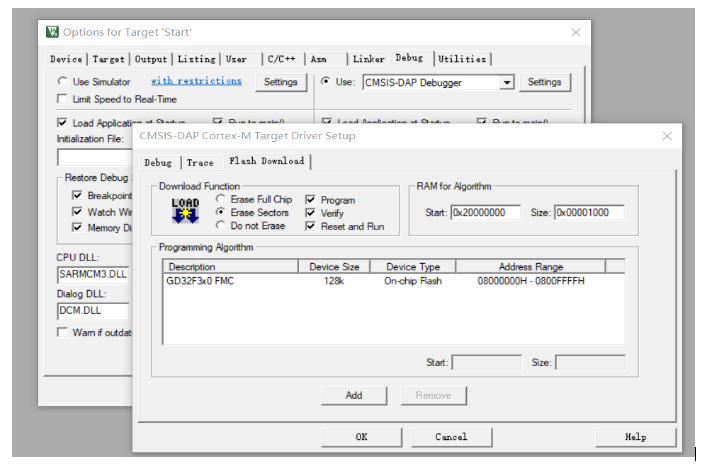
Task: Close the Options for Target window
Action: point(575,32)
